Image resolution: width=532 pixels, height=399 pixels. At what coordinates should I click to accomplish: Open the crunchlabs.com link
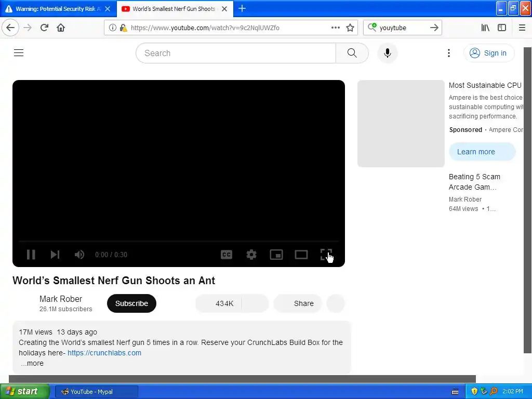104,353
